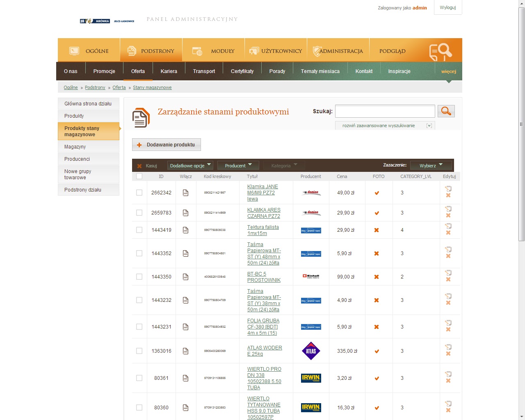Select Promocje in the submenu bar
Screen dimensions: 525x420
point(104,71)
